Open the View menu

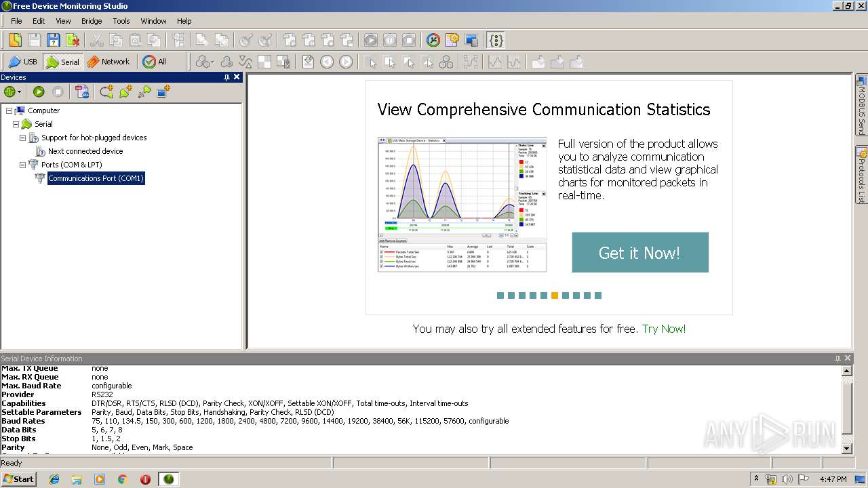coord(63,21)
